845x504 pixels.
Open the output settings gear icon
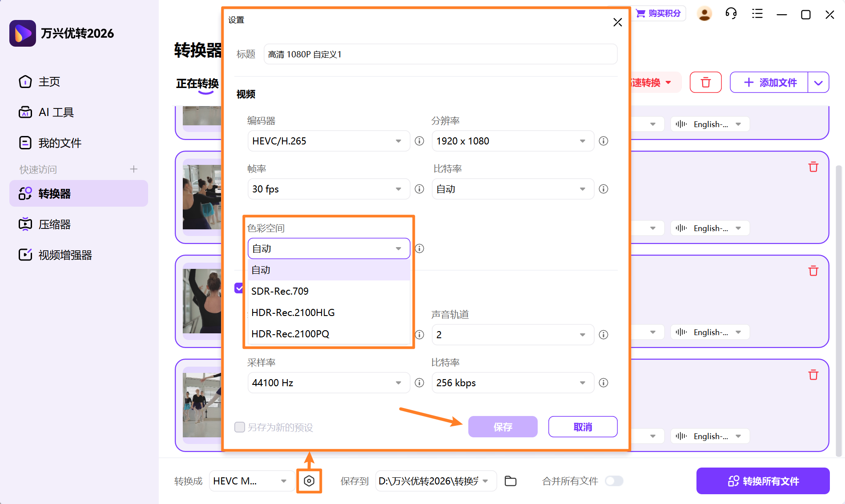pyautogui.click(x=309, y=481)
